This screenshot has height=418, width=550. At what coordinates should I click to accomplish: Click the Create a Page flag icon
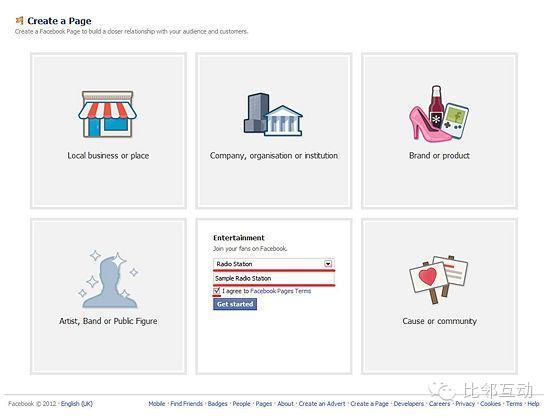pyautogui.click(x=20, y=21)
